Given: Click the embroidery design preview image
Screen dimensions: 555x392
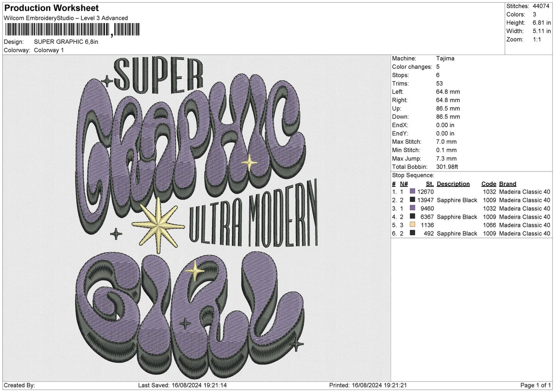Looking at the screenshot, I should click(x=196, y=218).
